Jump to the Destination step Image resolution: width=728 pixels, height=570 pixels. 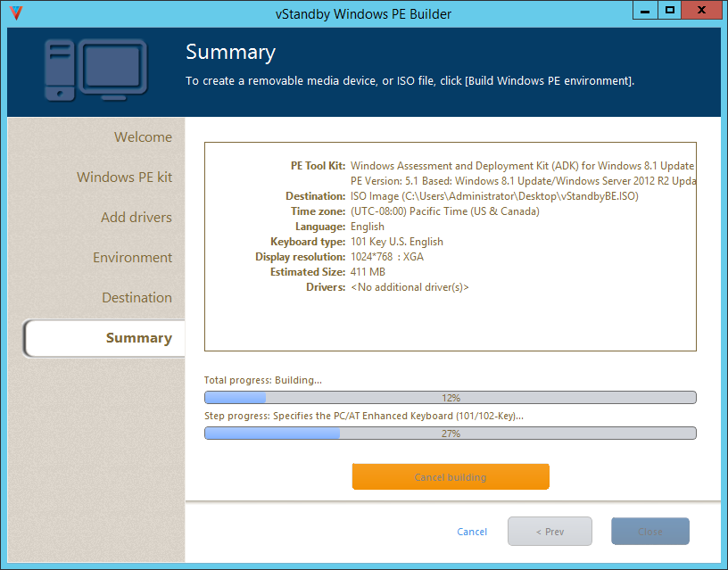pyautogui.click(x=136, y=298)
